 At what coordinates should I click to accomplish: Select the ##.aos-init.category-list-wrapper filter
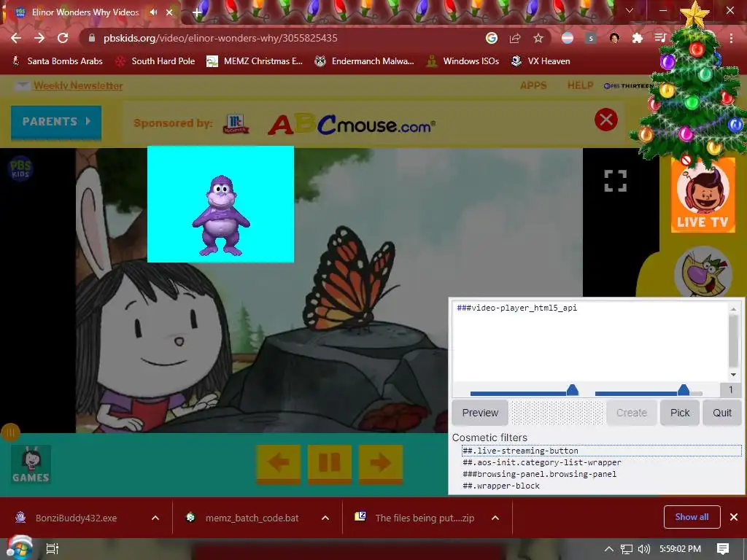tap(602, 462)
